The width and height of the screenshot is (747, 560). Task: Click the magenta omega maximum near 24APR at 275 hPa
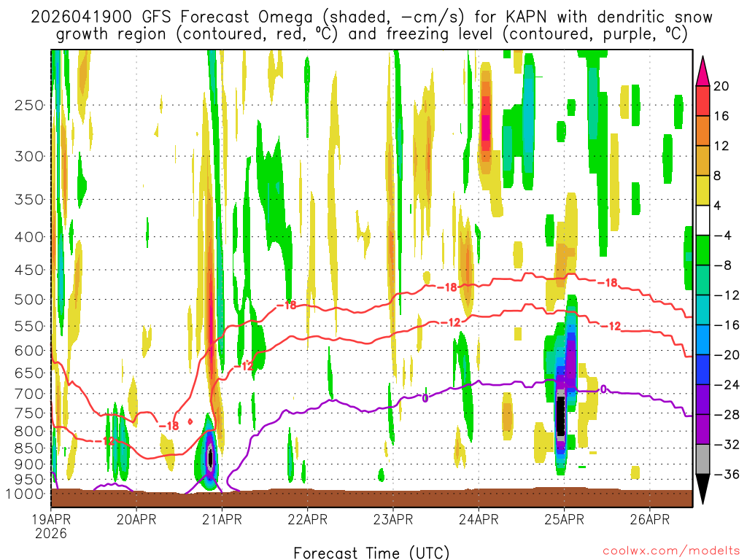pos(485,128)
